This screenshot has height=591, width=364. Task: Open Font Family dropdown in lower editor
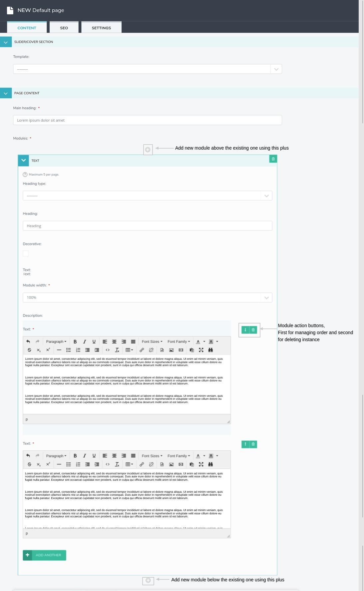tap(179, 456)
